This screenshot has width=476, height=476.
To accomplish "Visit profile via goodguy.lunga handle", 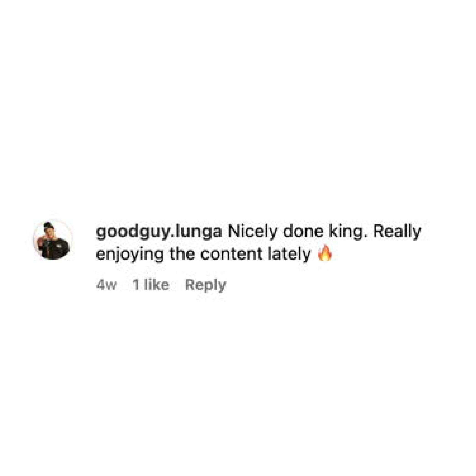I will tap(158, 232).
